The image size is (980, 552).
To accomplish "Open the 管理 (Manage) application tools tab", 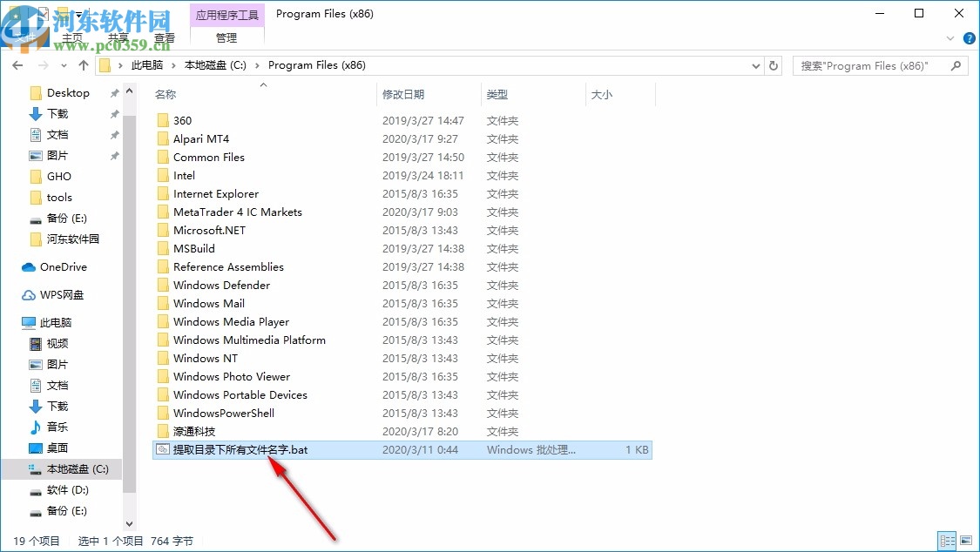I will (226, 37).
